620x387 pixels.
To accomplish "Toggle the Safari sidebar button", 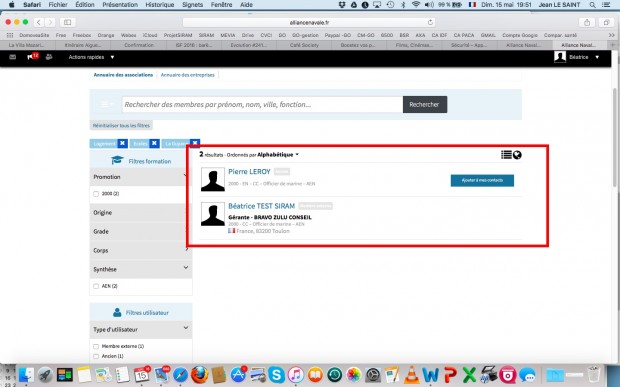I will 68,23.
